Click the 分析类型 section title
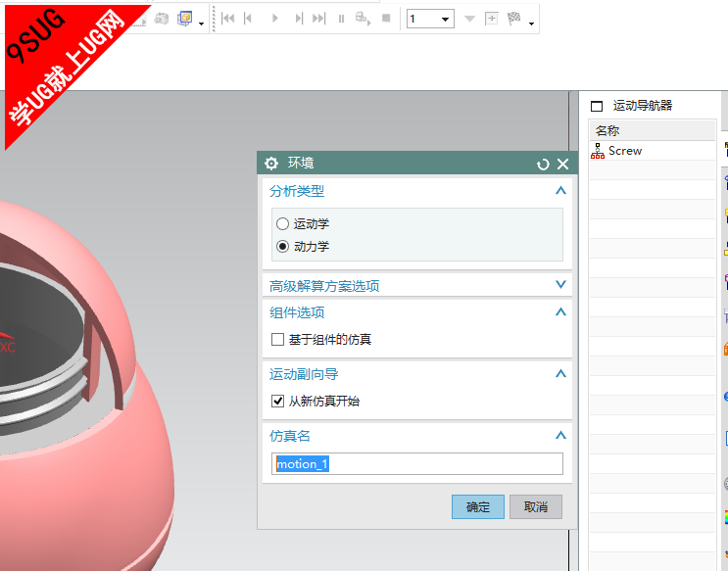728x571 pixels. coord(297,191)
